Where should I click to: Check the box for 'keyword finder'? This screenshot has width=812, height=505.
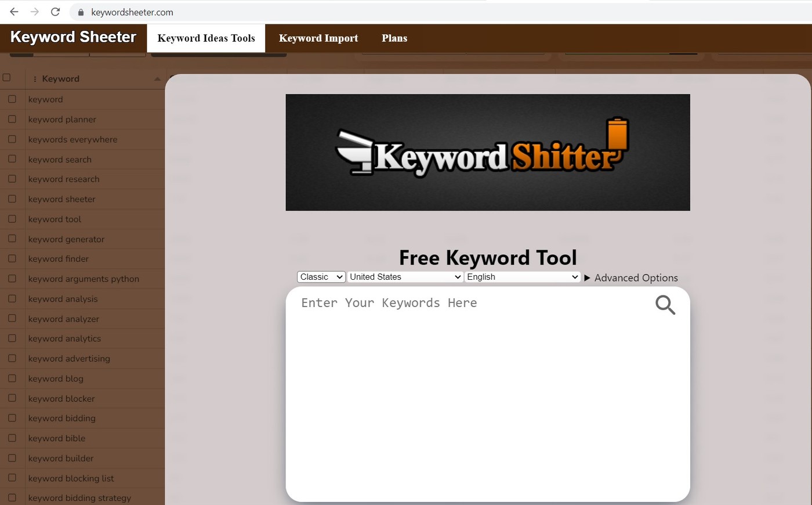[12, 258]
